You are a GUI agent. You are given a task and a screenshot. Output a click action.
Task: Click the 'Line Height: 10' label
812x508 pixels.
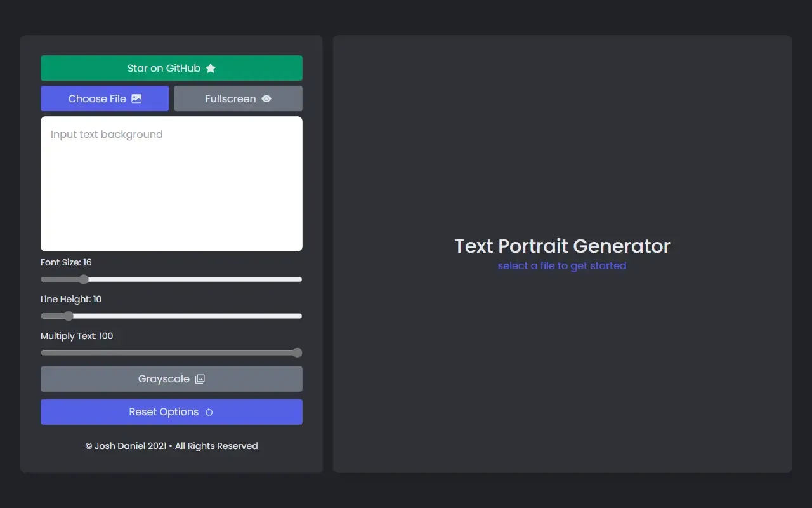coord(71,299)
